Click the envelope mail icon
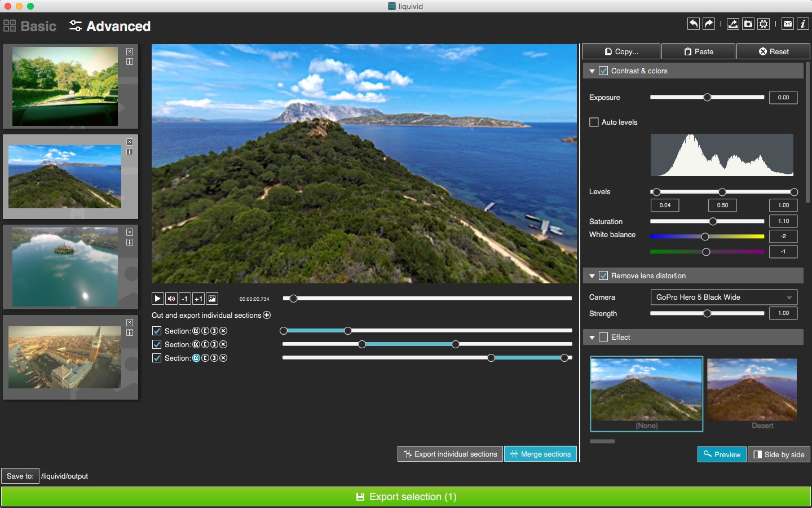Viewport: 812px width, 508px height. 788,24
